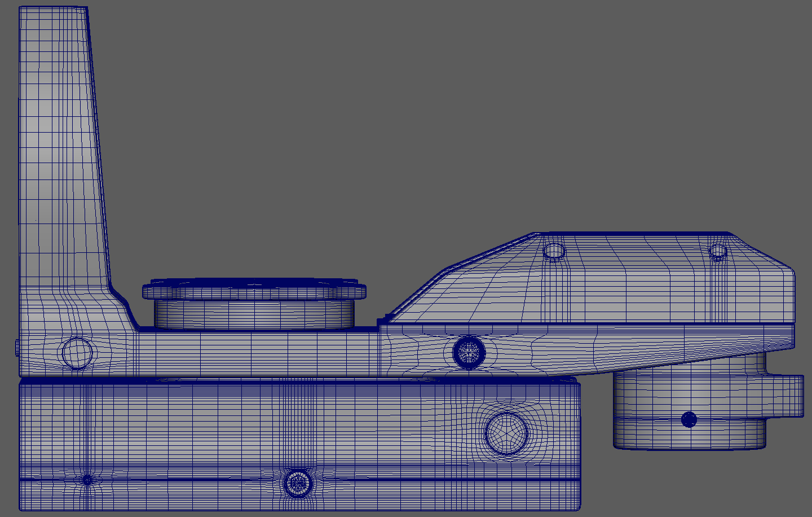Select the dark screw in the middle rail
Viewport: 812px width, 517px height.
pos(469,352)
